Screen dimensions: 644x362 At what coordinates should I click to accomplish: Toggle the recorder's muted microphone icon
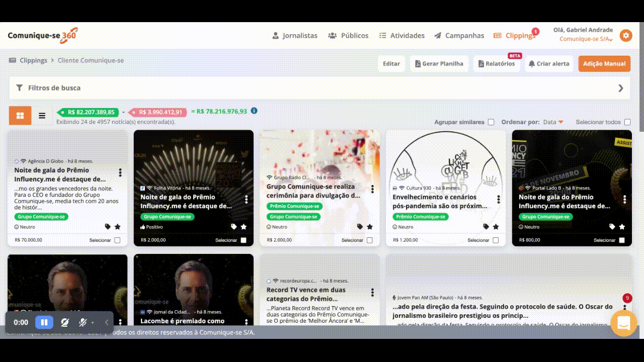(x=83, y=322)
